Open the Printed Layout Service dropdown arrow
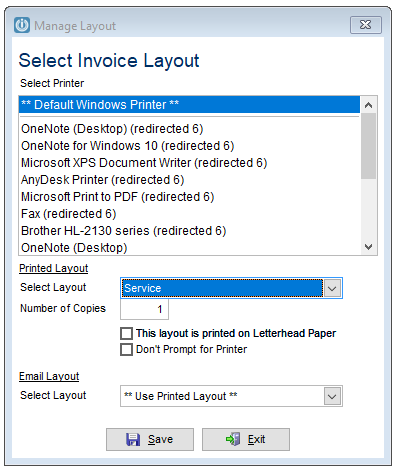 click(332, 288)
